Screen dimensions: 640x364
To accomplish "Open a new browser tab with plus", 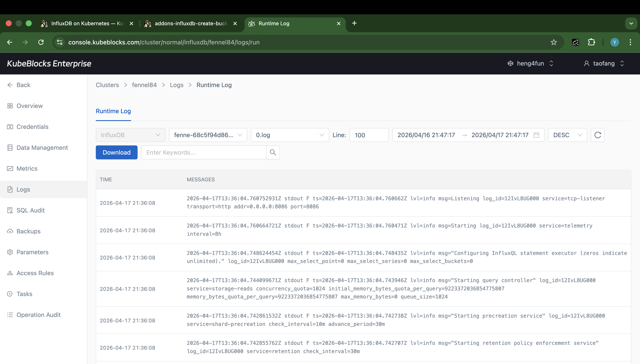I will pyautogui.click(x=354, y=23).
